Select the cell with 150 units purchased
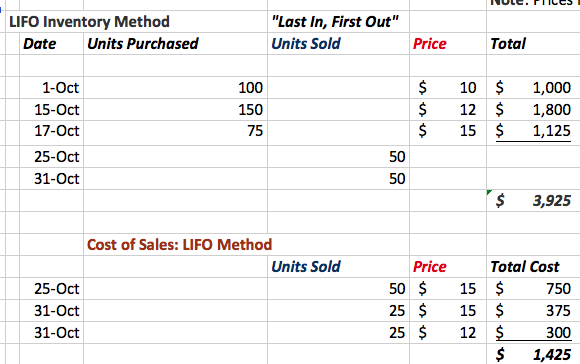This screenshot has width=580, height=364. point(175,109)
